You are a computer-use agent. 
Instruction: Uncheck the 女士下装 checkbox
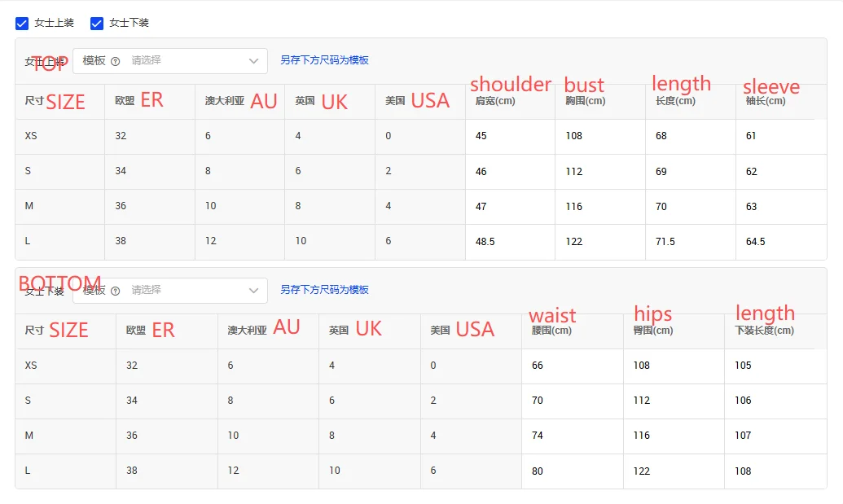97,24
